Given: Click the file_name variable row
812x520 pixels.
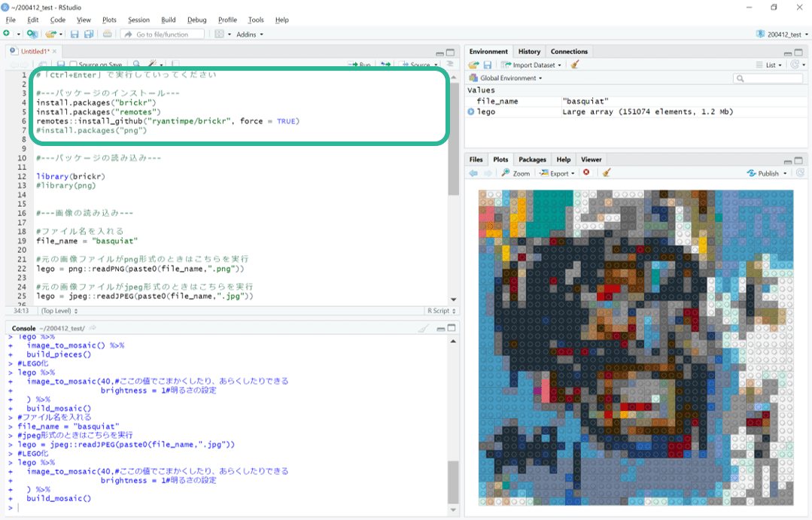Looking at the screenshot, I should pyautogui.click(x=636, y=101).
